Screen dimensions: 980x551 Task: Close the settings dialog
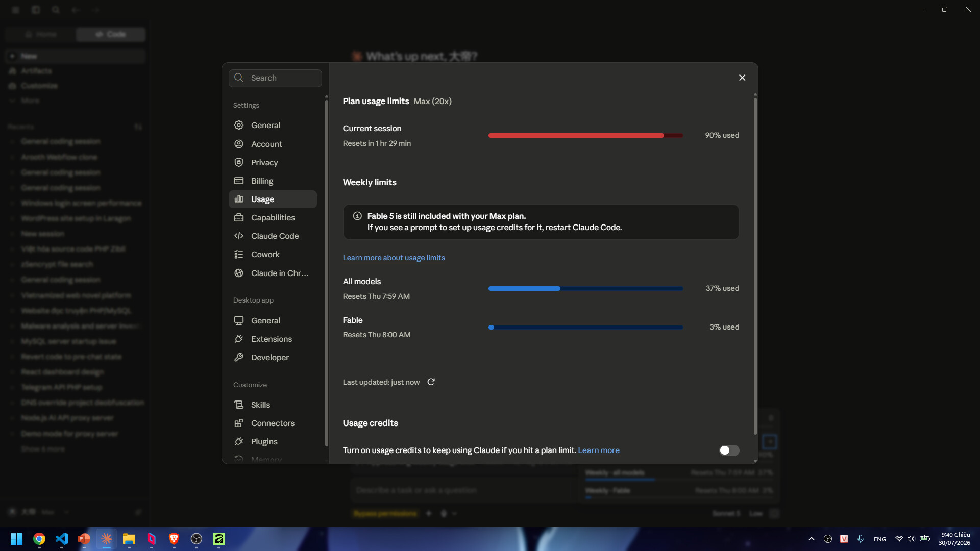(x=742, y=78)
